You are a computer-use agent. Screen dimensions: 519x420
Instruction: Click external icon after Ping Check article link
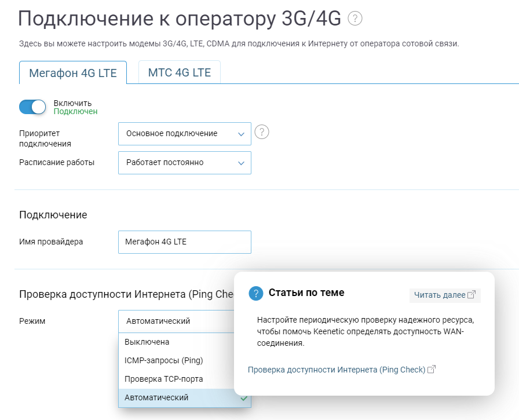coord(432,370)
